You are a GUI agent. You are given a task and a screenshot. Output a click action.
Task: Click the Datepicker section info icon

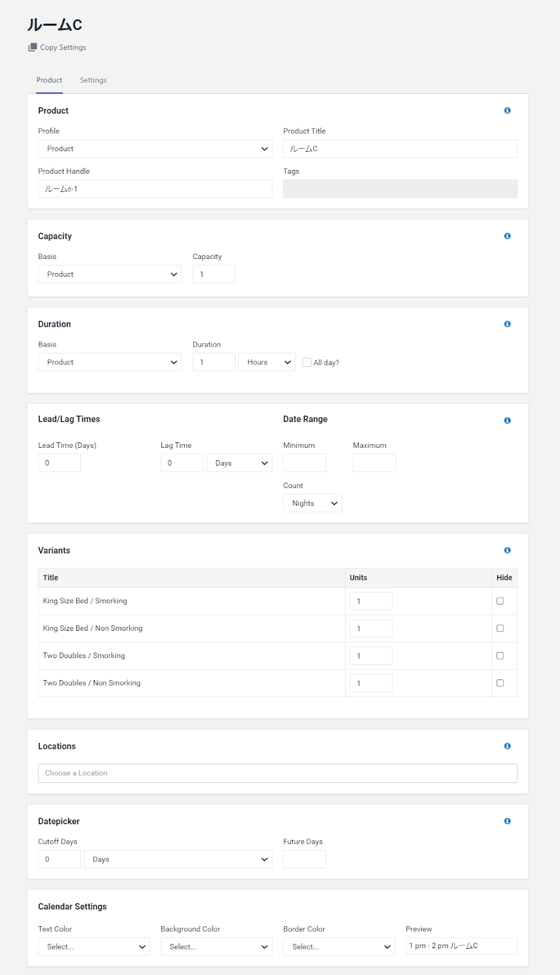point(507,821)
